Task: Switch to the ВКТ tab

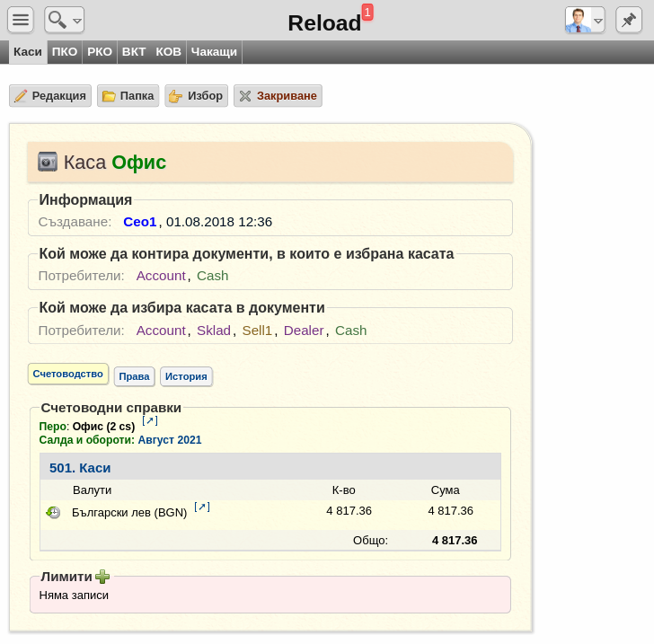Action: pos(134,52)
